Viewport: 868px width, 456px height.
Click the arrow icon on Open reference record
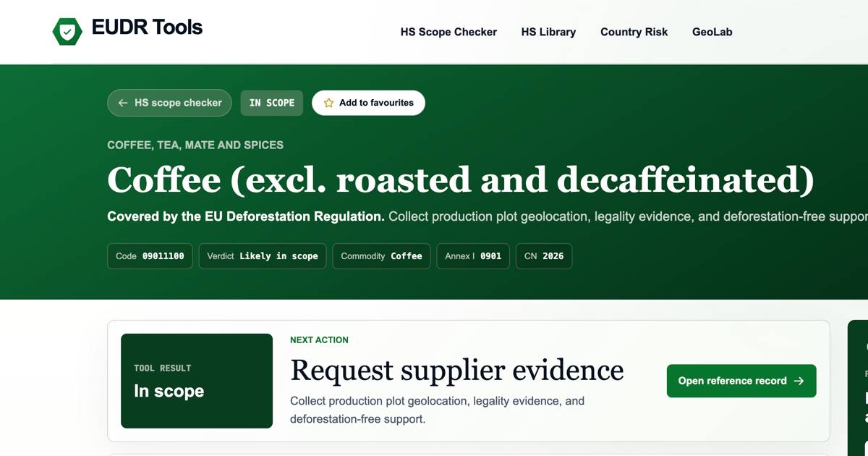799,381
